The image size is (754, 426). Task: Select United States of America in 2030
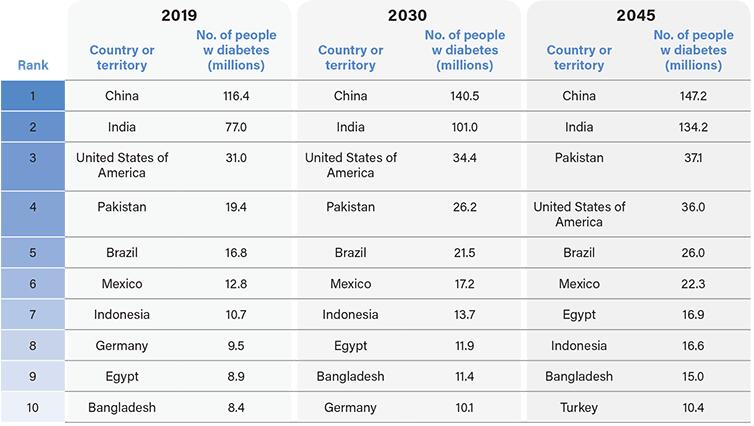(x=351, y=165)
